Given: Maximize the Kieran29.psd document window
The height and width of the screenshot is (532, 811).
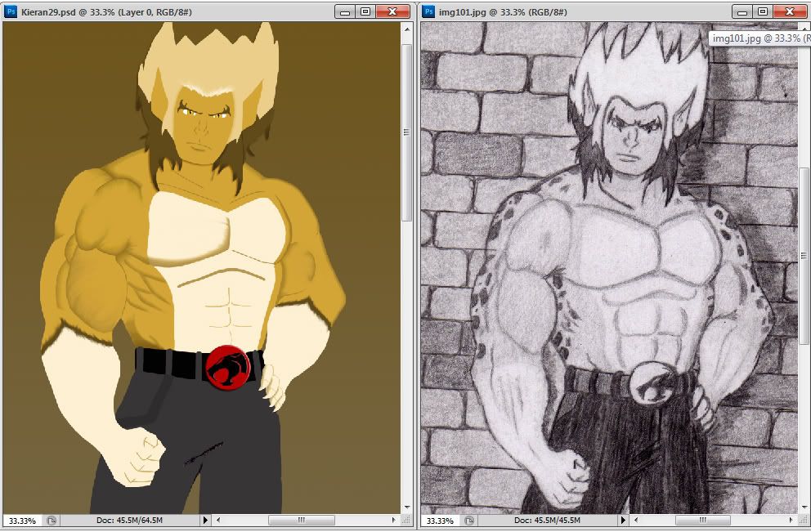Looking at the screenshot, I should pos(365,11).
